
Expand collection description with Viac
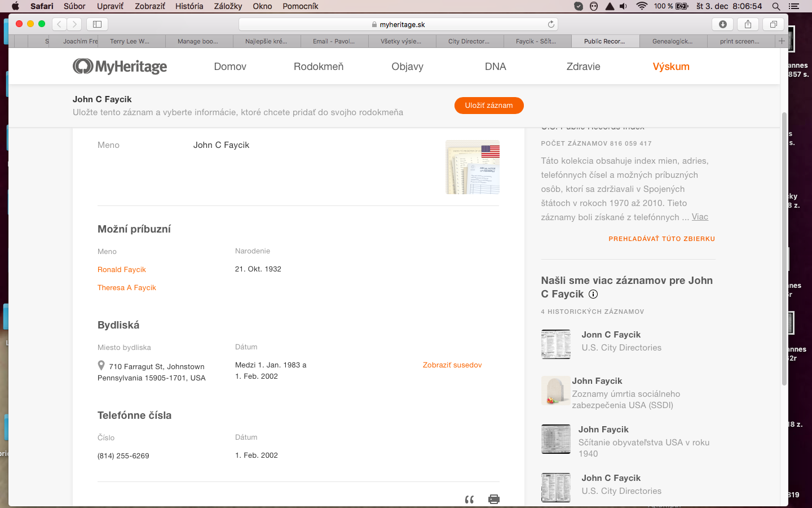700,217
